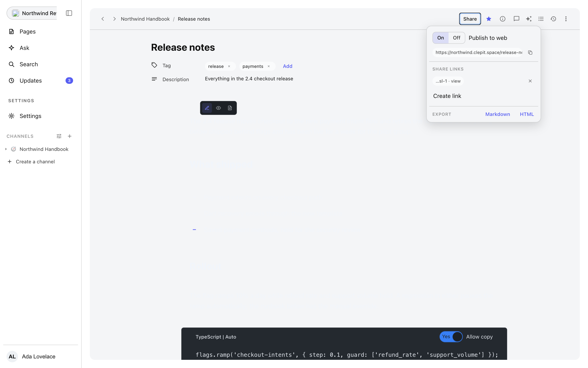Copy the published URL

530,53
